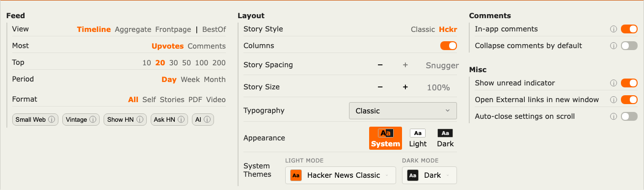The image size is (644, 190).
Task: Switch view to Timeline
Action: (x=94, y=29)
